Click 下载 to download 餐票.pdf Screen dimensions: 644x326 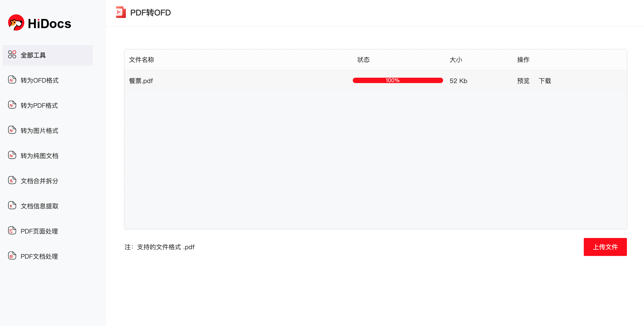[545, 81]
